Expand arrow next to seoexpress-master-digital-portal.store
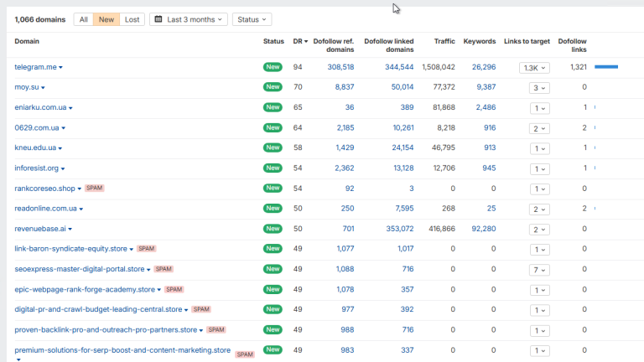The width and height of the screenshot is (644, 362). click(x=148, y=270)
